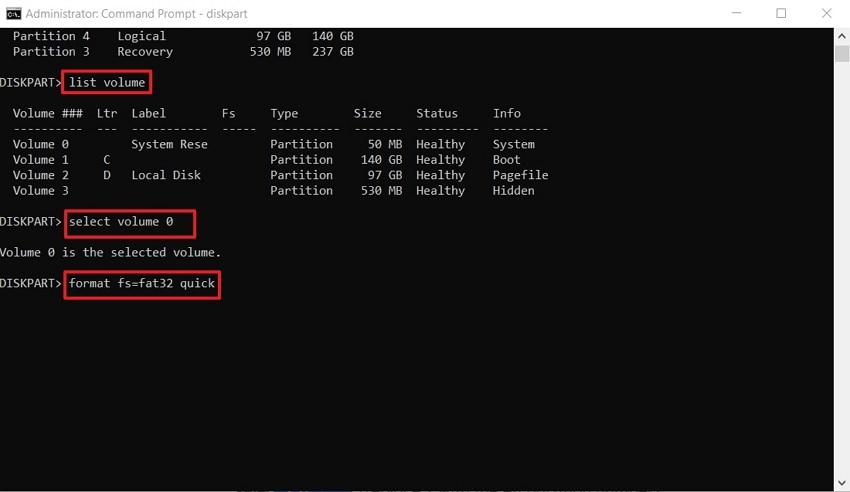This screenshot has width=850, height=492.
Task: Click the window title 'Administrator: Command Prompt - diskpart'
Action: (x=136, y=14)
